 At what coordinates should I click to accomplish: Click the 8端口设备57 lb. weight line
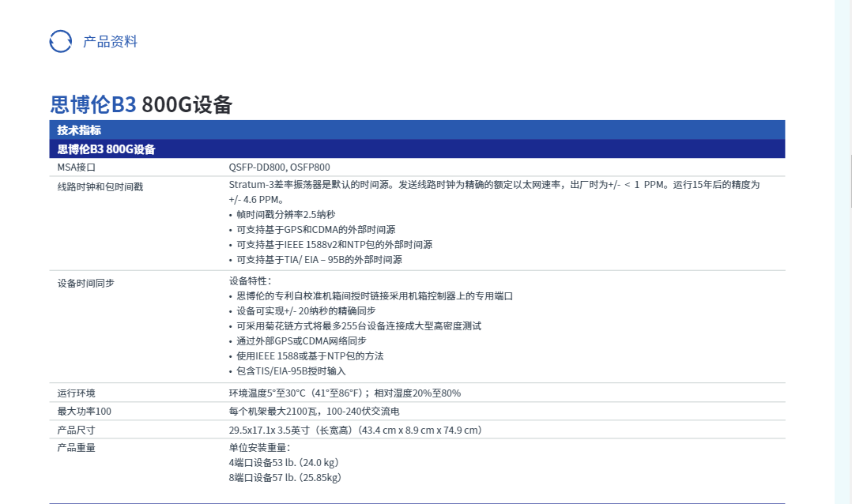click(285, 478)
